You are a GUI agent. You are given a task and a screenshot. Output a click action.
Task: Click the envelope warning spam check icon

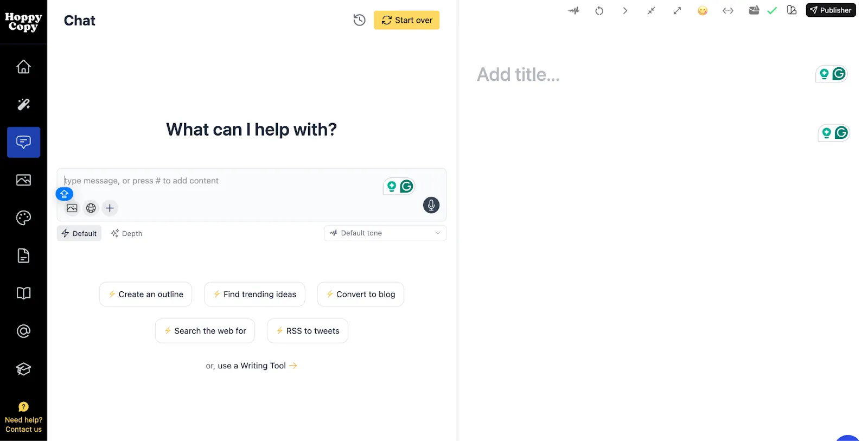coord(754,10)
